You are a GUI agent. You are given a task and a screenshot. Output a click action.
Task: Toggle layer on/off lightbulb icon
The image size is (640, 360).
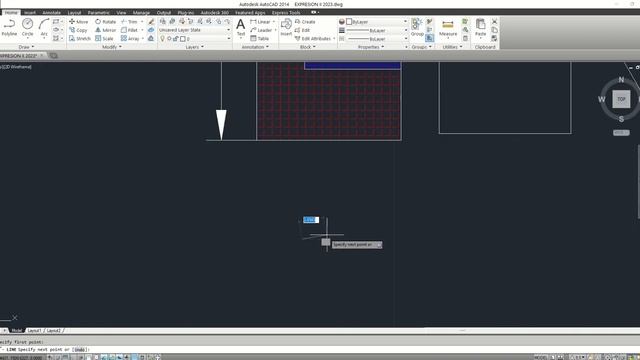pyautogui.click(x=162, y=38)
